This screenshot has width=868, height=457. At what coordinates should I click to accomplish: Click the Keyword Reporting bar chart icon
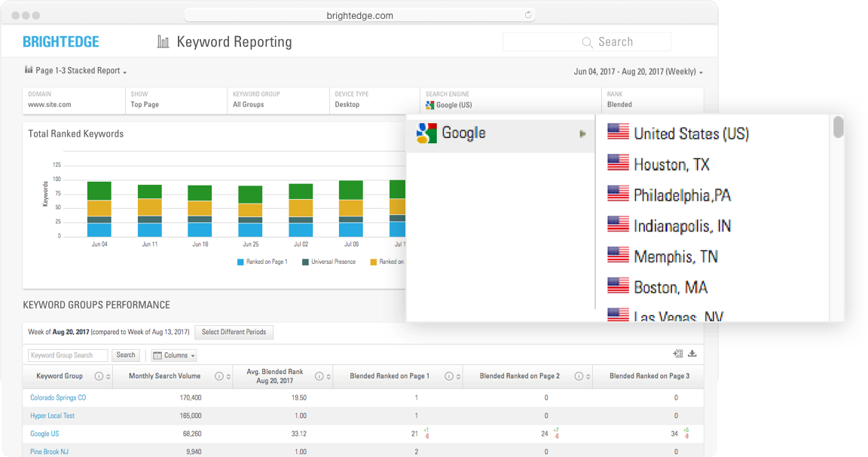click(163, 42)
